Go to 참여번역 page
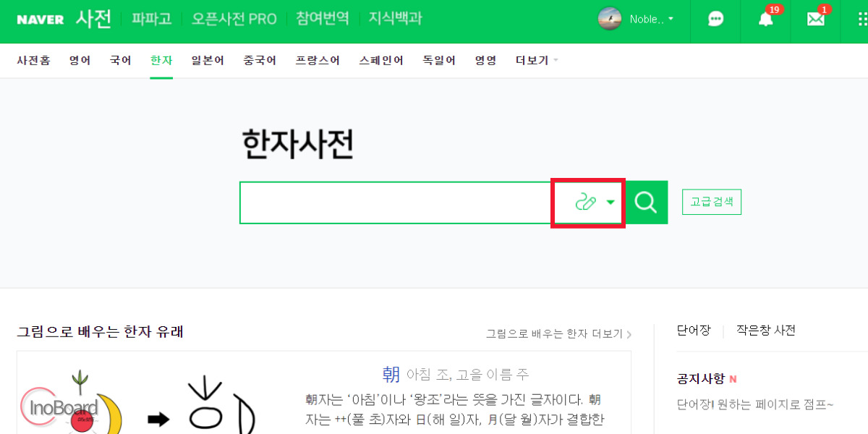The image size is (868, 434). (323, 19)
